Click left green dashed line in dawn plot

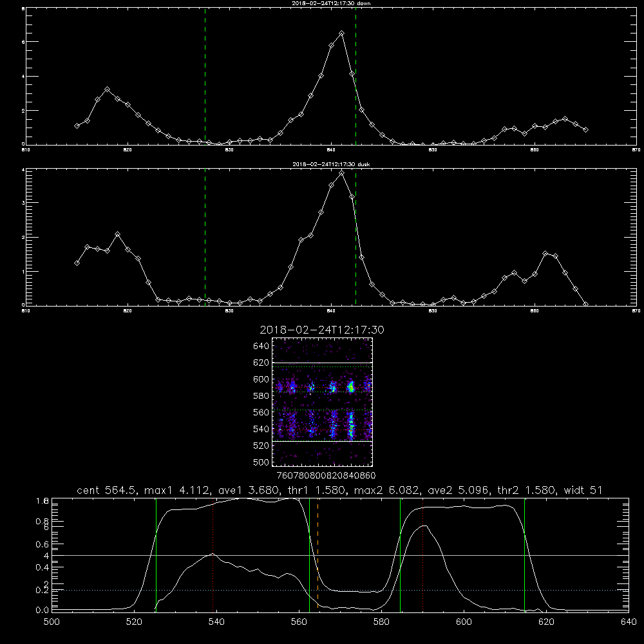[x=205, y=76]
